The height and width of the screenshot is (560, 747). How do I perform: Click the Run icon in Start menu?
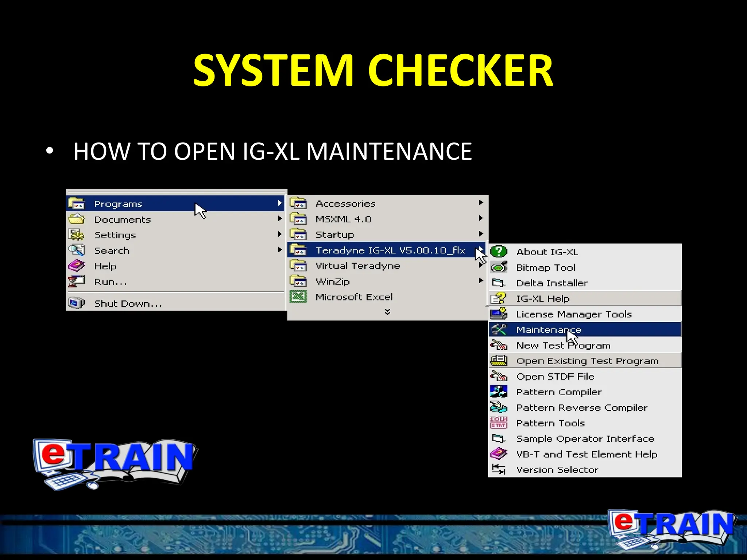click(x=77, y=281)
